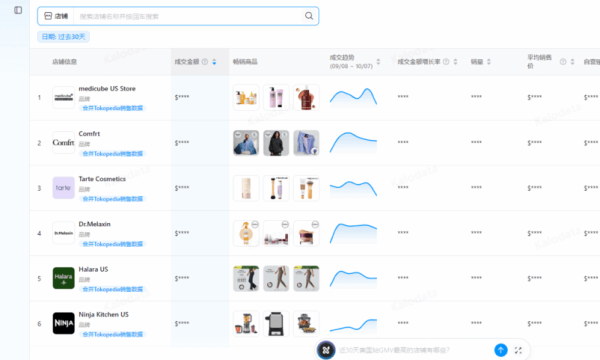
Task: Expand the AI assistant chat box
Action: pyautogui.click(x=518, y=350)
